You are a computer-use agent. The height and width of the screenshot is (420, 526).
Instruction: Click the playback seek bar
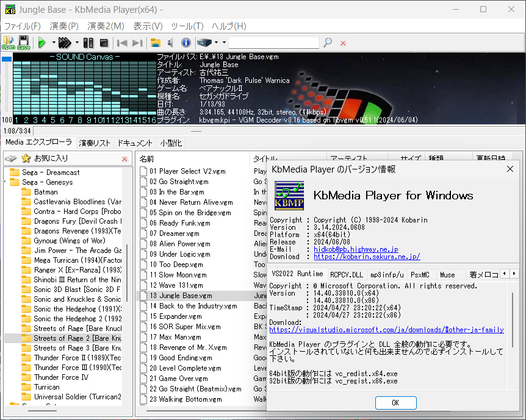point(278,131)
